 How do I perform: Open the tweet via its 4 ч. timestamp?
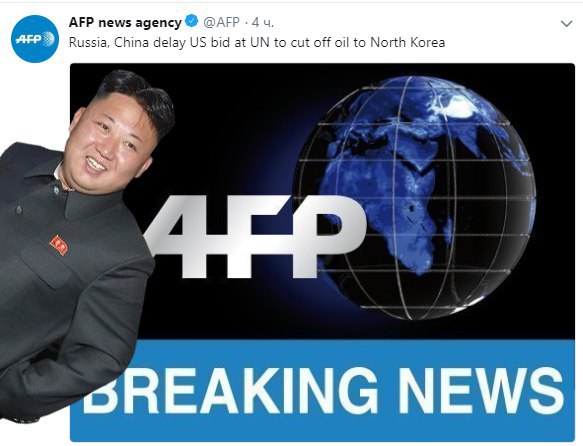click(x=262, y=22)
